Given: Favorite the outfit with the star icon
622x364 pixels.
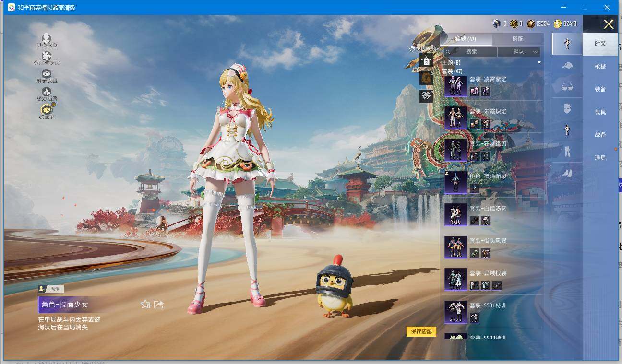Looking at the screenshot, I should point(146,304).
